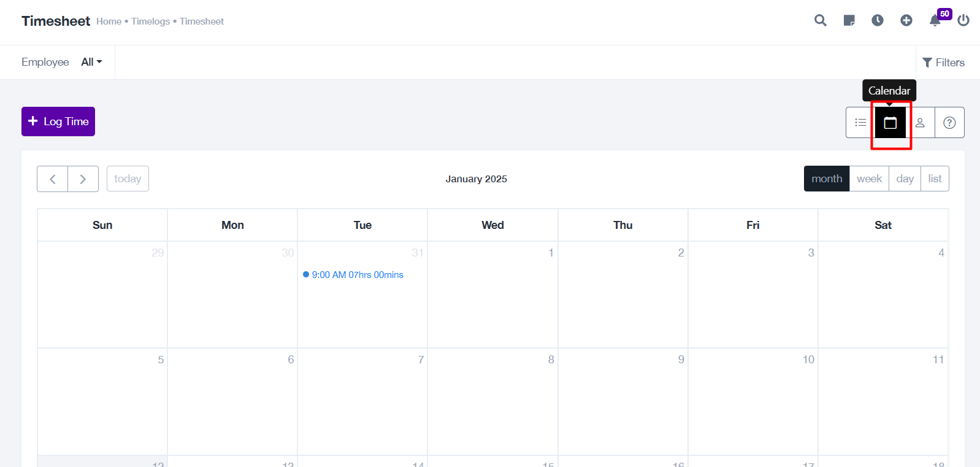Select the day view tab

click(905, 179)
